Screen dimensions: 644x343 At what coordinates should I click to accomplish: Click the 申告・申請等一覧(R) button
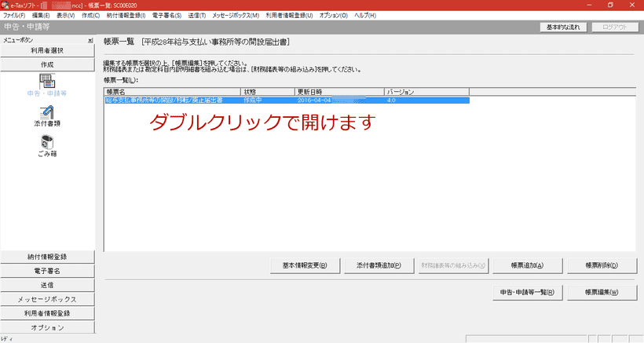tap(527, 293)
